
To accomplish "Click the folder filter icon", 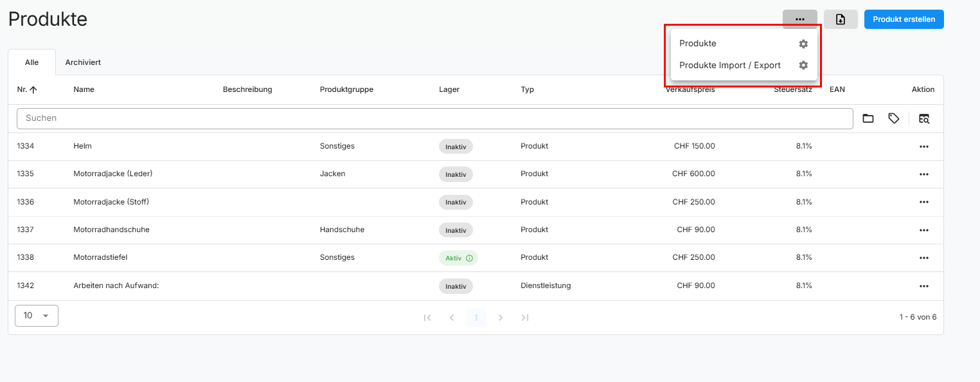I will [x=868, y=118].
